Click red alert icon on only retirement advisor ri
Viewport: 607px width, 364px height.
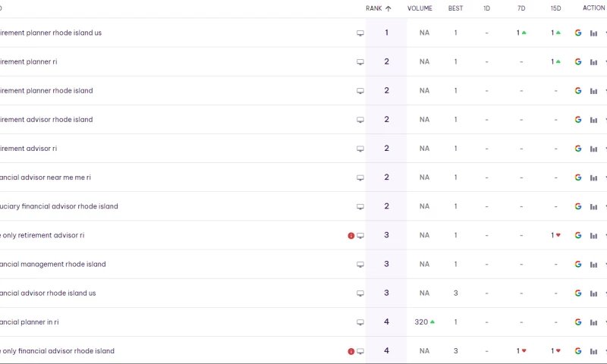(x=351, y=235)
